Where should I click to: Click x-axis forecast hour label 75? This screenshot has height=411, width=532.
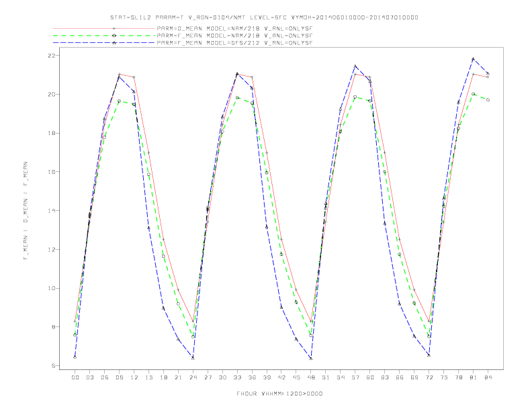pyautogui.click(x=444, y=377)
